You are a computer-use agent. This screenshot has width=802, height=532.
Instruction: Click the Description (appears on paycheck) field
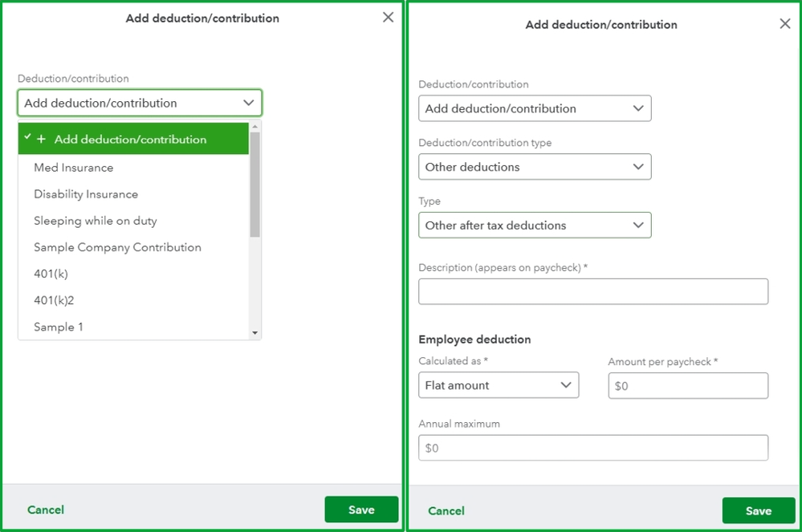tap(593, 292)
